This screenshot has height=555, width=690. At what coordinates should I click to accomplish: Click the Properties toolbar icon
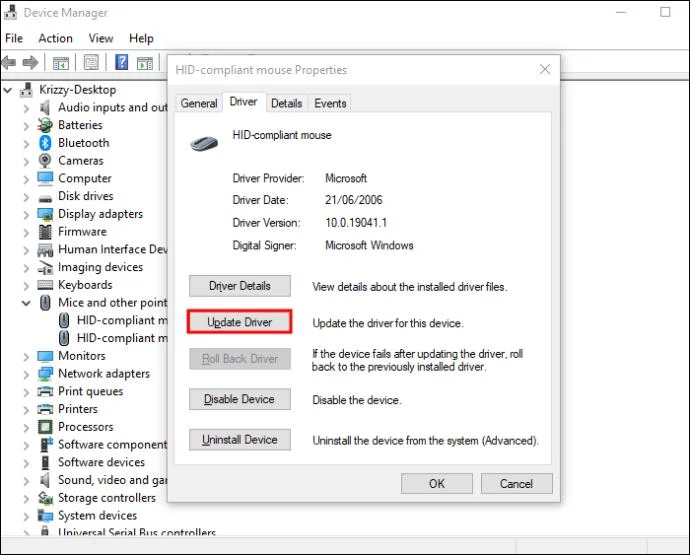point(91,62)
